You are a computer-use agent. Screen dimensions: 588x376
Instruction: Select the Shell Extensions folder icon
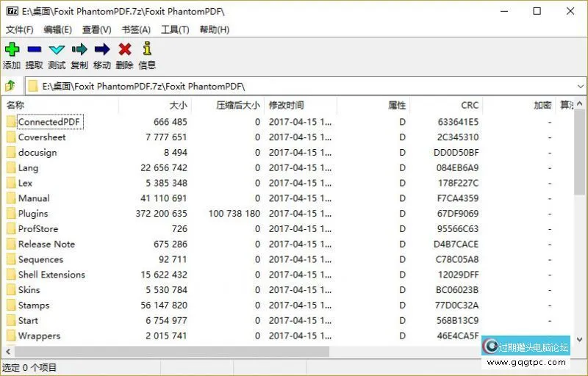11,275
